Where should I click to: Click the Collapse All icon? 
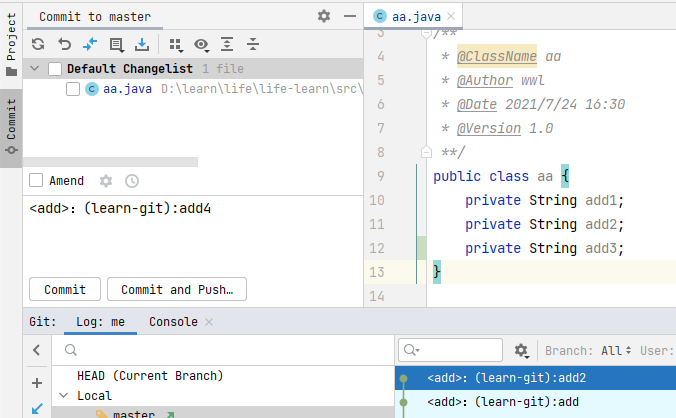253,44
